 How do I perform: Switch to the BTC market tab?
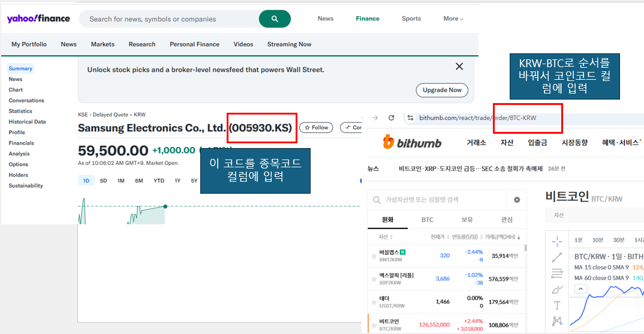(427, 220)
